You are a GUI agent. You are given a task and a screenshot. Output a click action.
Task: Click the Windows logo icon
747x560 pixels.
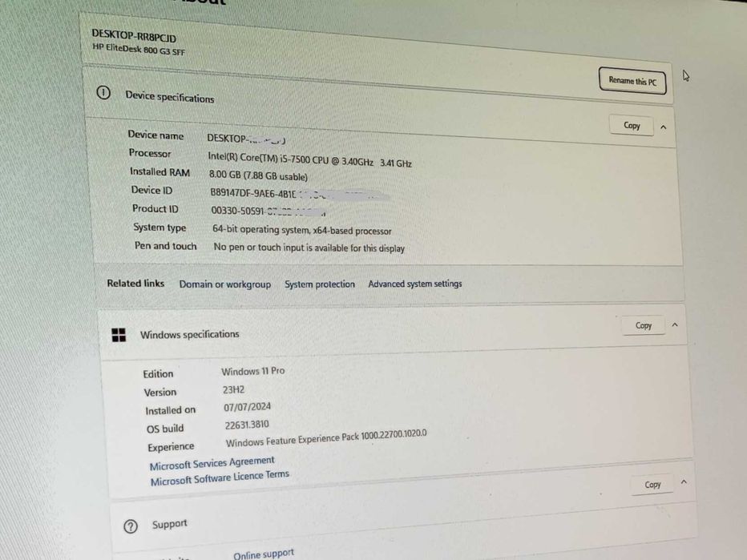119,335
